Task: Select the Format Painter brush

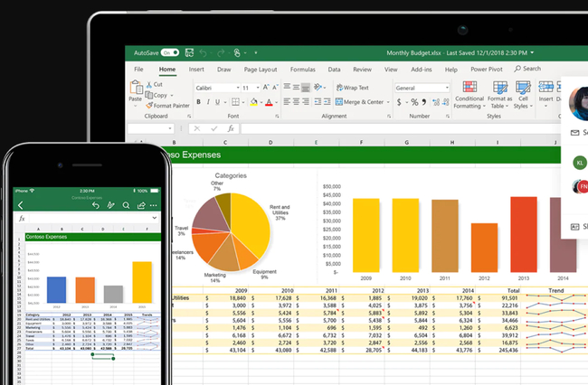Action: pyautogui.click(x=149, y=105)
